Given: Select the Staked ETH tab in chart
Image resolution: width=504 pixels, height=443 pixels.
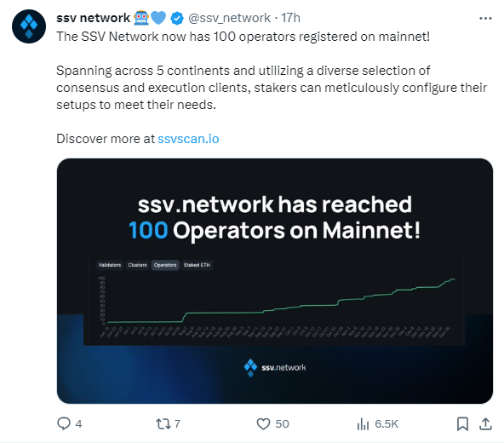Looking at the screenshot, I should click(x=197, y=265).
